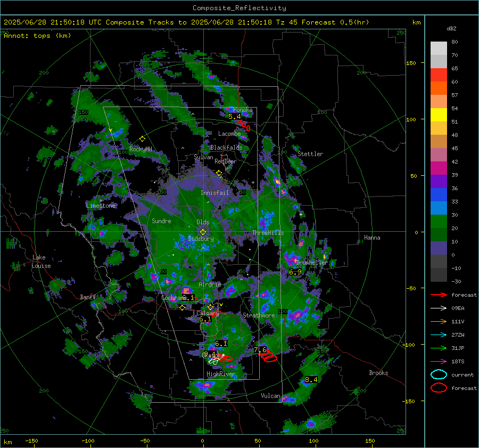Click the Blackfalds city label
The height and width of the screenshot is (448, 479).
pos(226,148)
